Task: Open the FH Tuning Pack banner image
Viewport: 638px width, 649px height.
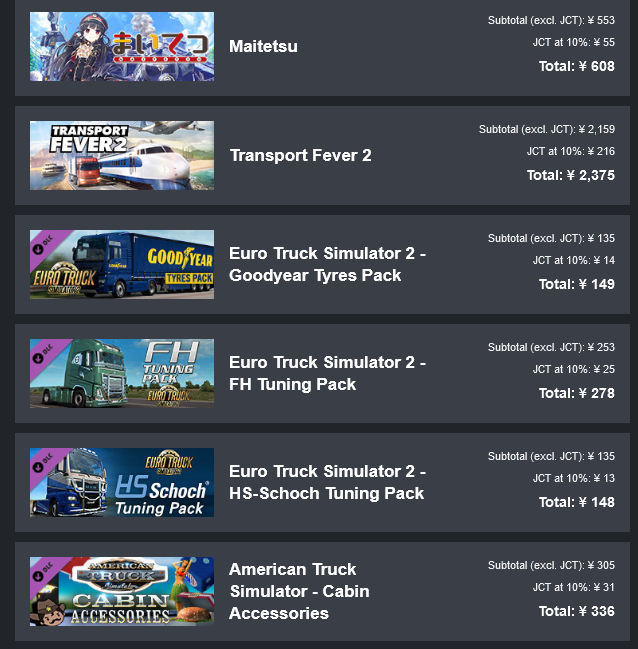Action: tap(122, 373)
